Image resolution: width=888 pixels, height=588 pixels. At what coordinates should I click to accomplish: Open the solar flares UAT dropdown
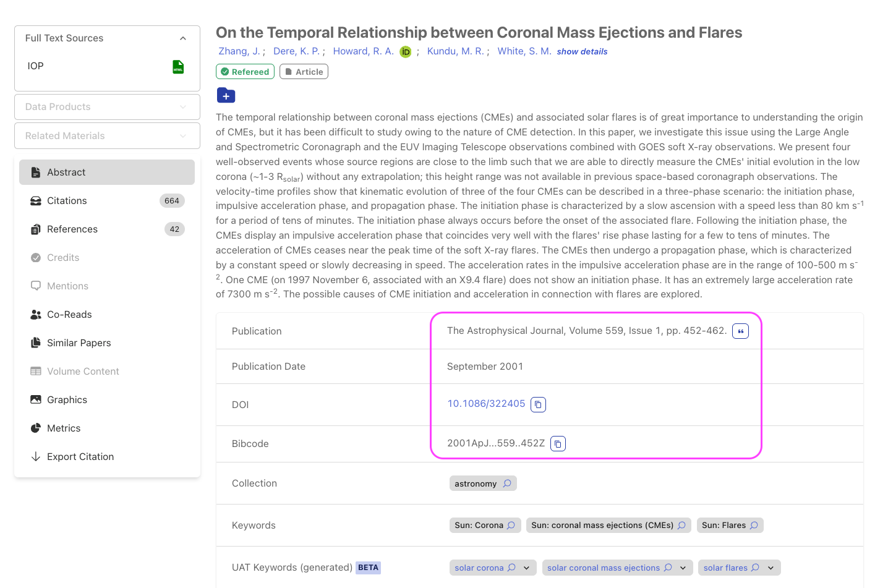pos(771,568)
